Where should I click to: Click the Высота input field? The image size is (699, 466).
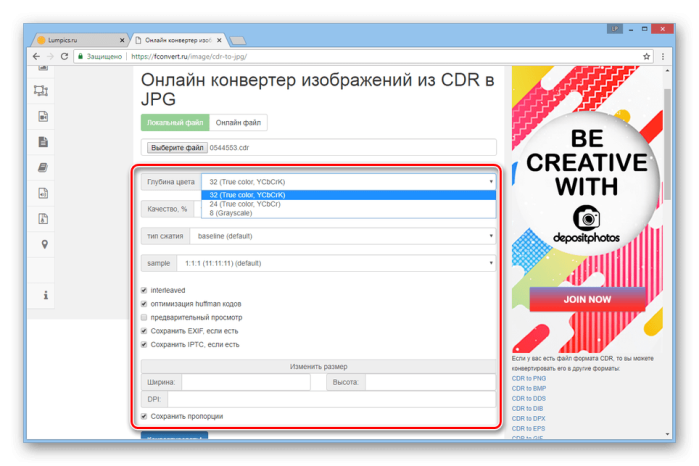point(431,382)
